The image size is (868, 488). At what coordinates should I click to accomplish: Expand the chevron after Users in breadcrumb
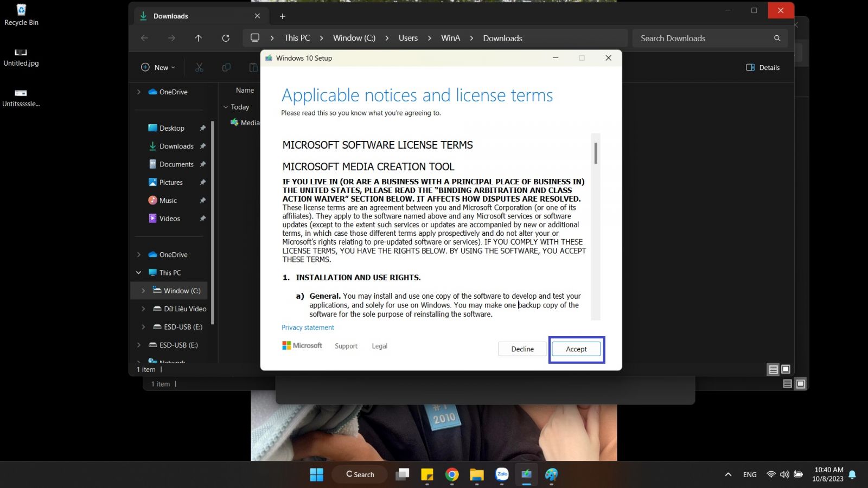coord(429,38)
